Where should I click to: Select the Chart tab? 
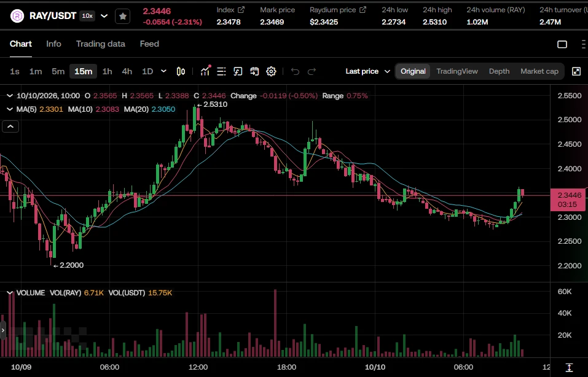point(21,44)
